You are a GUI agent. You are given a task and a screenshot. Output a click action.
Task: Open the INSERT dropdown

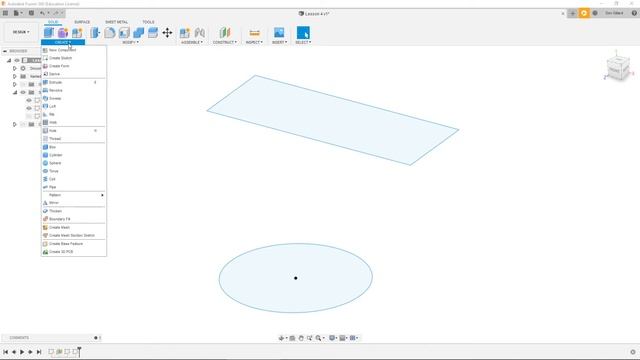(280, 42)
